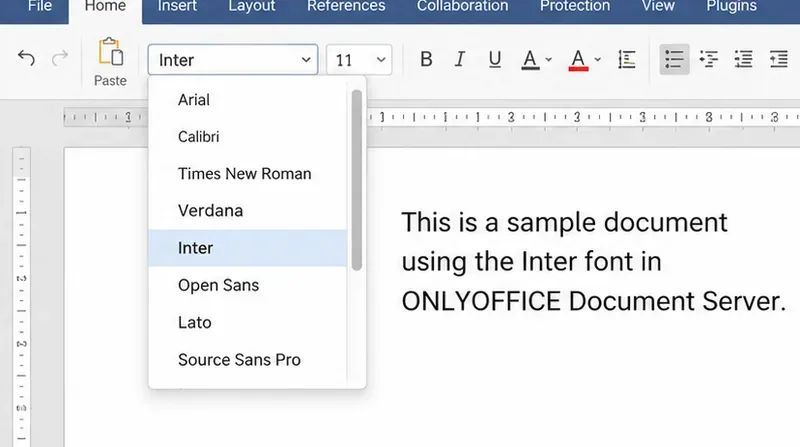The height and width of the screenshot is (447, 800).
Task: Open arrow next to black-underlined A
Action: point(548,60)
